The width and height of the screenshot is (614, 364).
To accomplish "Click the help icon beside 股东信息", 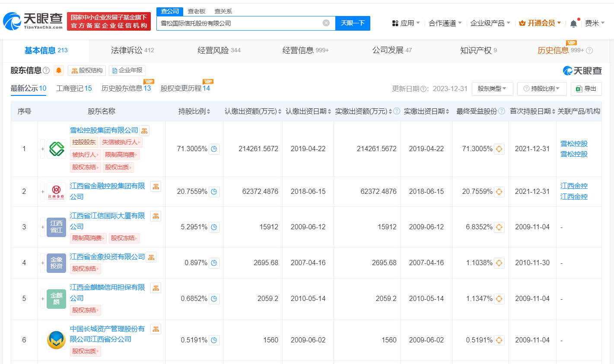I will click(x=46, y=70).
